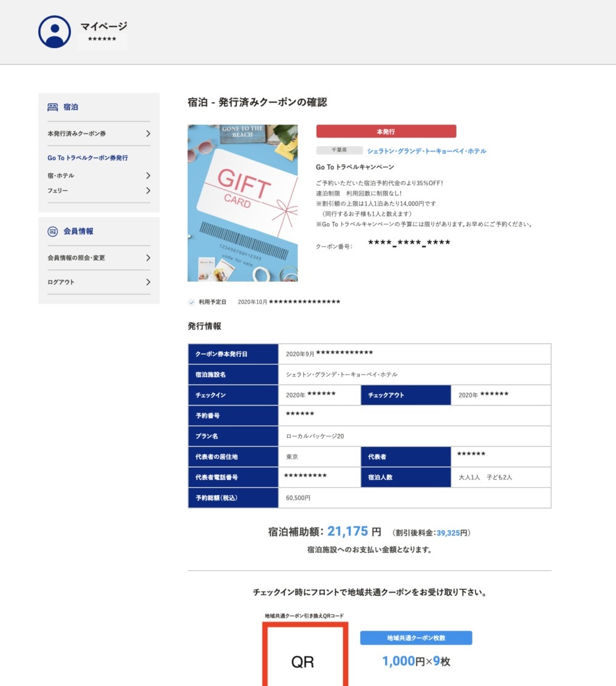The width and height of the screenshot is (616, 686).
Task: Click the クーポン券本発行日 table header
Action: [x=233, y=354]
